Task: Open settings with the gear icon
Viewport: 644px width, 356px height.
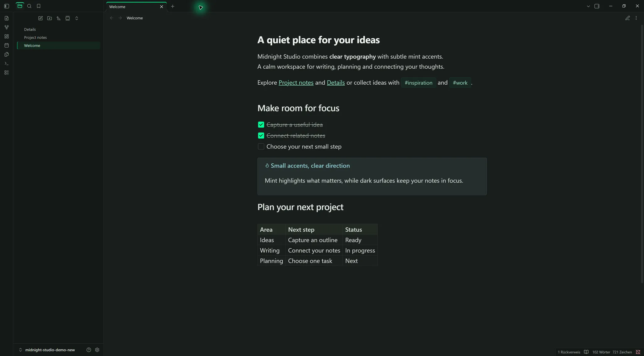Action: coord(97,350)
